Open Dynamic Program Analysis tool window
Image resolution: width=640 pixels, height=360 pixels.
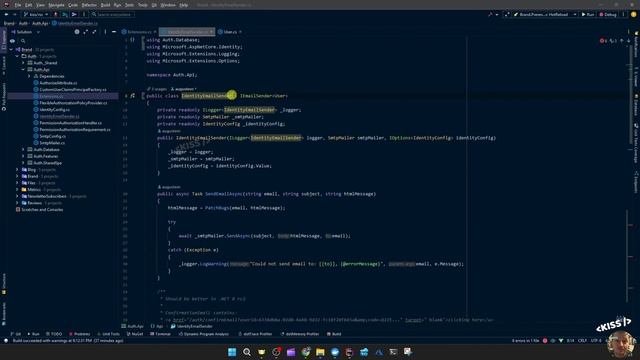204,334
